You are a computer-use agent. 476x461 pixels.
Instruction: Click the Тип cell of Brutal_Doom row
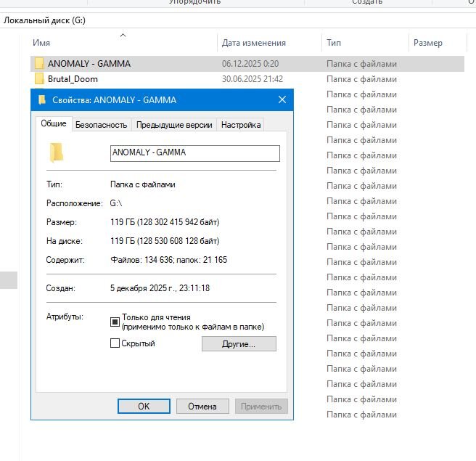tap(361, 79)
